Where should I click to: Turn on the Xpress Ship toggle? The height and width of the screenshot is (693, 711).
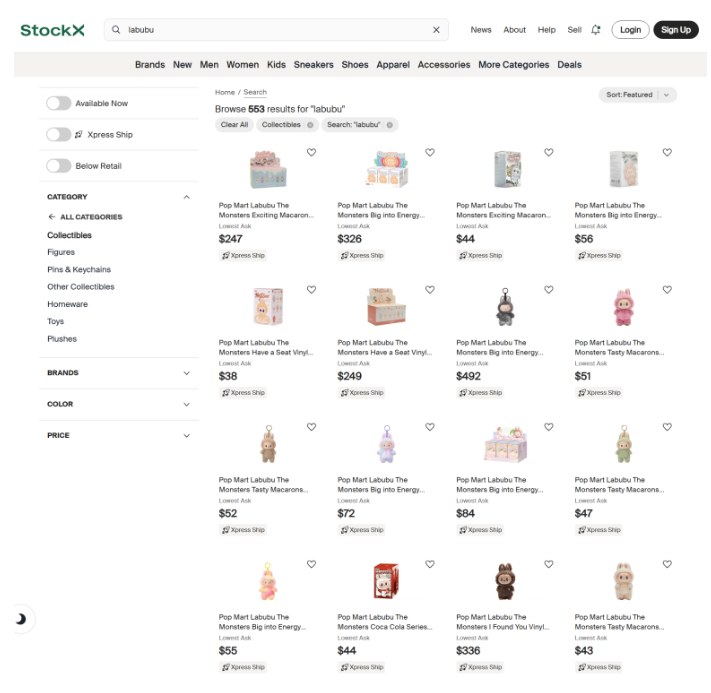coord(58,135)
